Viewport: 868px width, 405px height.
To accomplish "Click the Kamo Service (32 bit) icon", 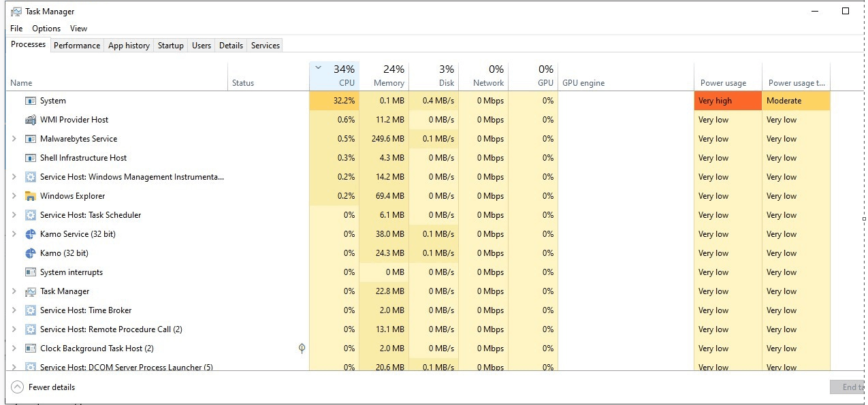I will point(30,234).
